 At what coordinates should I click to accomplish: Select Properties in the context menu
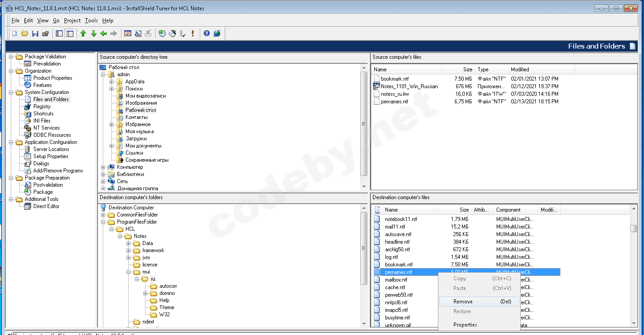465,325
